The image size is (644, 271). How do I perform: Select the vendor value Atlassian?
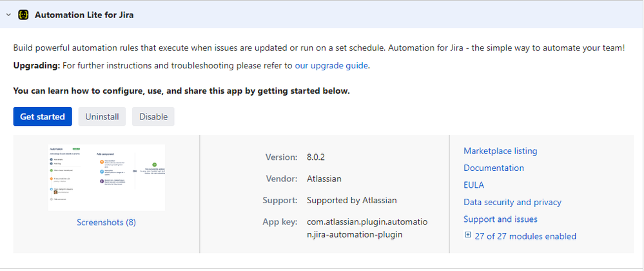(x=324, y=179)
